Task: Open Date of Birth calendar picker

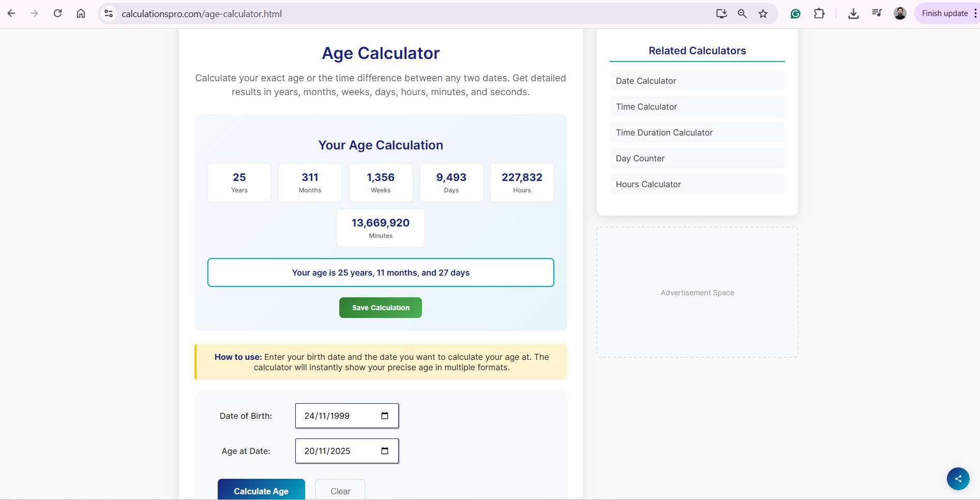Action: 385,416
